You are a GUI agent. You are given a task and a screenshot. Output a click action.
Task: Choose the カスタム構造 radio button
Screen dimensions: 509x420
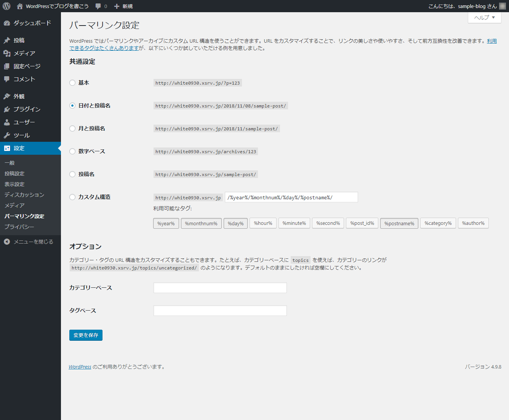click(72, 197)
